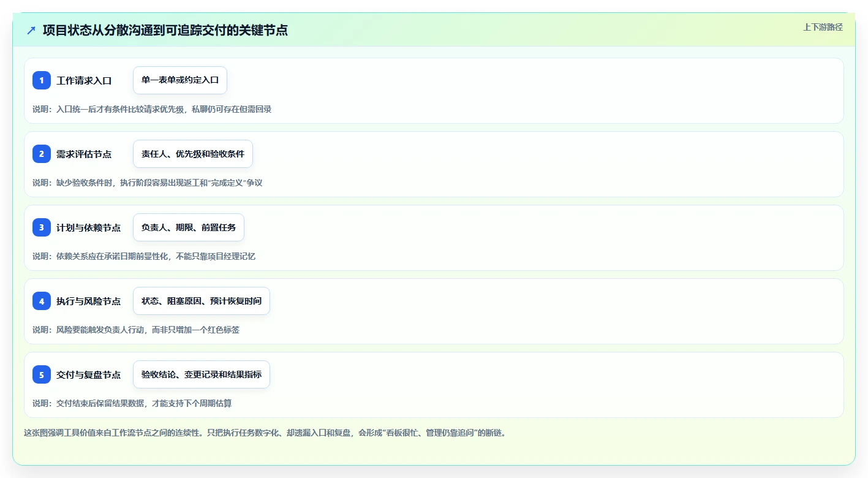Select step badge number 3
Image resolution: width=868 pixels, height=478 pixels.
pos(42,227)
